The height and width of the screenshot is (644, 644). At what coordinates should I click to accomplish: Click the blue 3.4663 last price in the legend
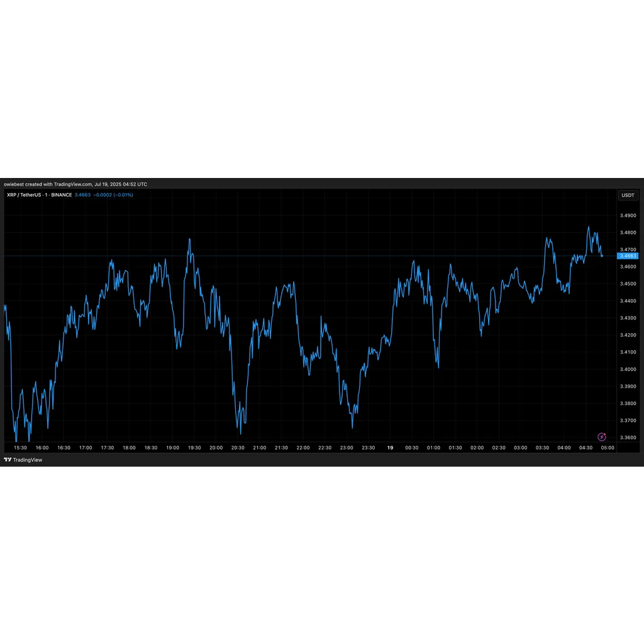(x=82, y=195)
